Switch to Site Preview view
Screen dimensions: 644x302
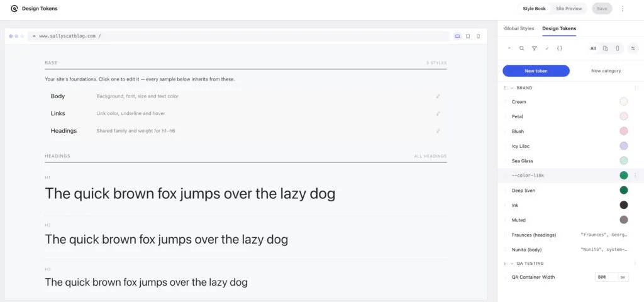569,9
